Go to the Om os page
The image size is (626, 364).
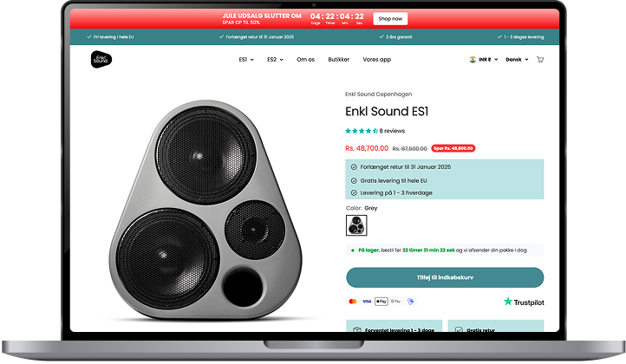pos(305,60)
